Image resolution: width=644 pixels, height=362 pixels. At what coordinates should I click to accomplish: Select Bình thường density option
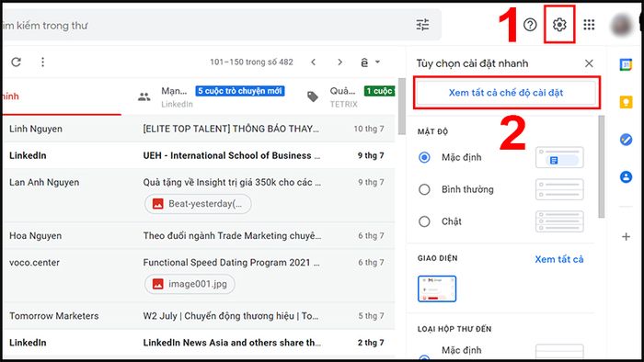point(424,189)
